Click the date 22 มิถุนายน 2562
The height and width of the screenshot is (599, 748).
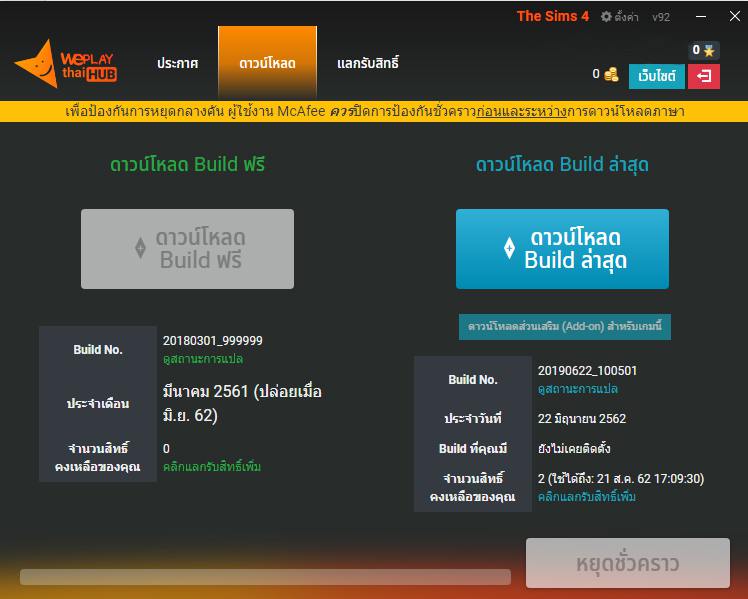pos(582,419)
